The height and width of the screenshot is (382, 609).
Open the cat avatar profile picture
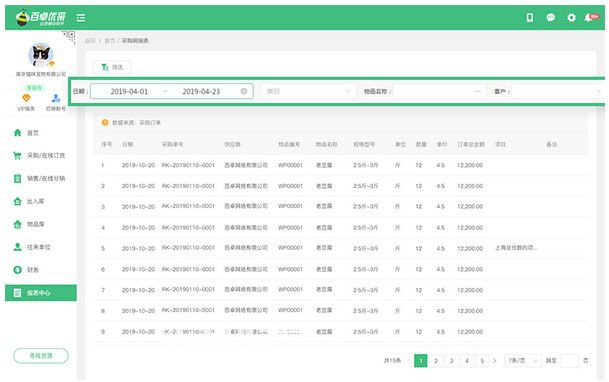coord(41,55)
